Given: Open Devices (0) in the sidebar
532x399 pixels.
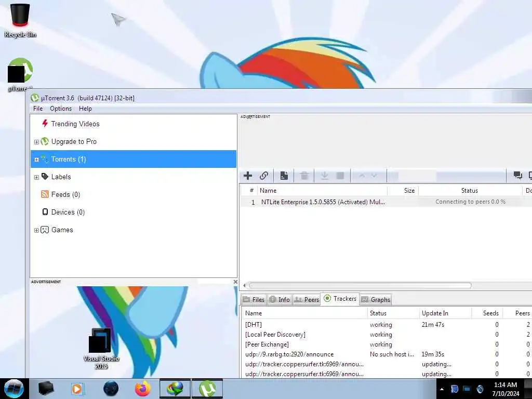Looking at the screenshot, I should tap(68, 212).
